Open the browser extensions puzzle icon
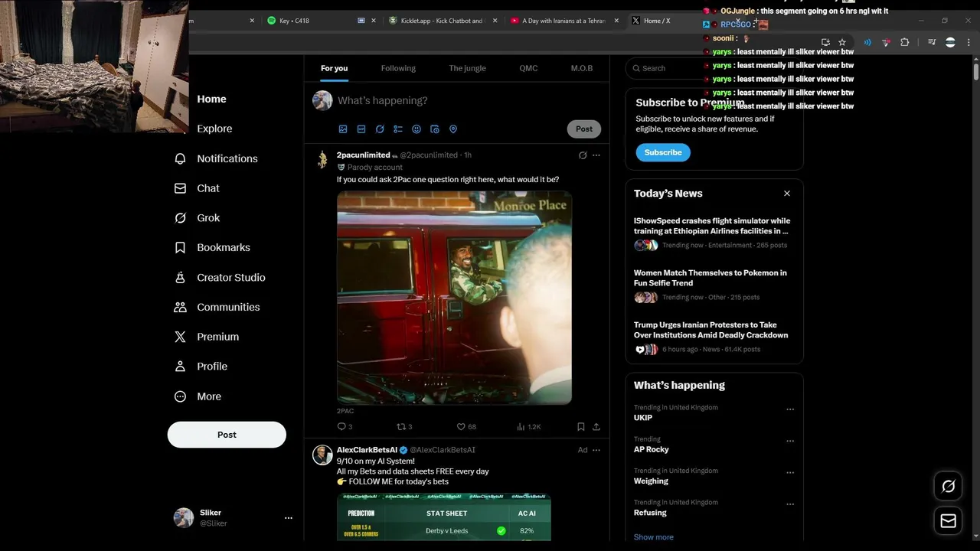Viewport: 980px width, 551px height. click(x=904, y=43)
